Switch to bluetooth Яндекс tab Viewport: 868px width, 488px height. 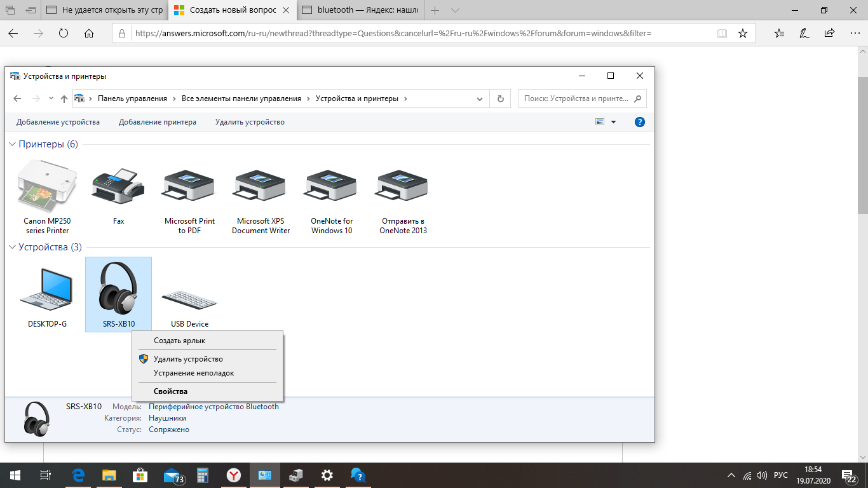[360, 10]
